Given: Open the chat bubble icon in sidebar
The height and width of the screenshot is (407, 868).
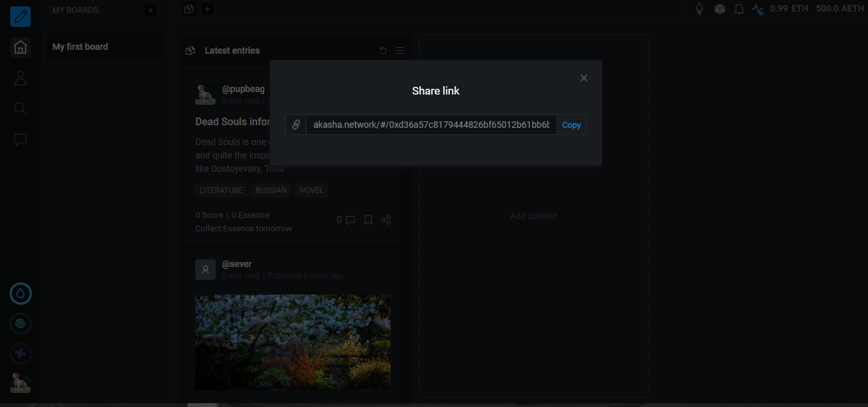Looking at the screenshot, I should (x=20, y=139).
